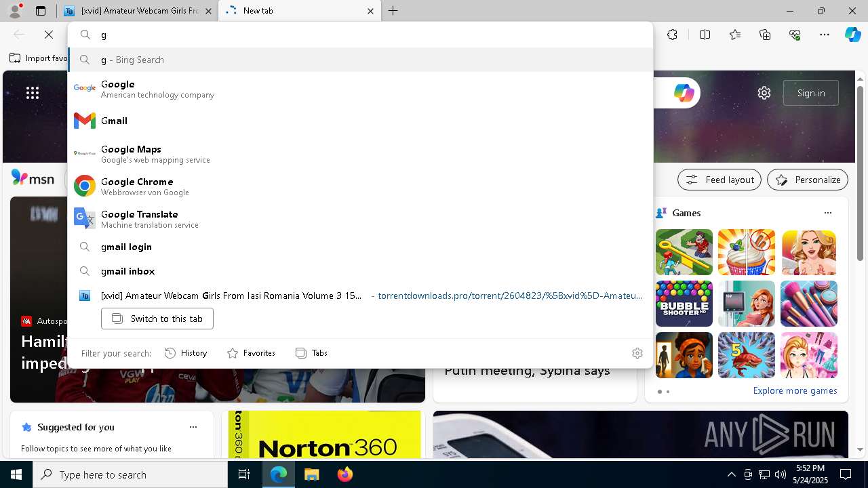Stop loading with the X toolbar button
This screenshot has width=868, height=488.
coord(49,35)
